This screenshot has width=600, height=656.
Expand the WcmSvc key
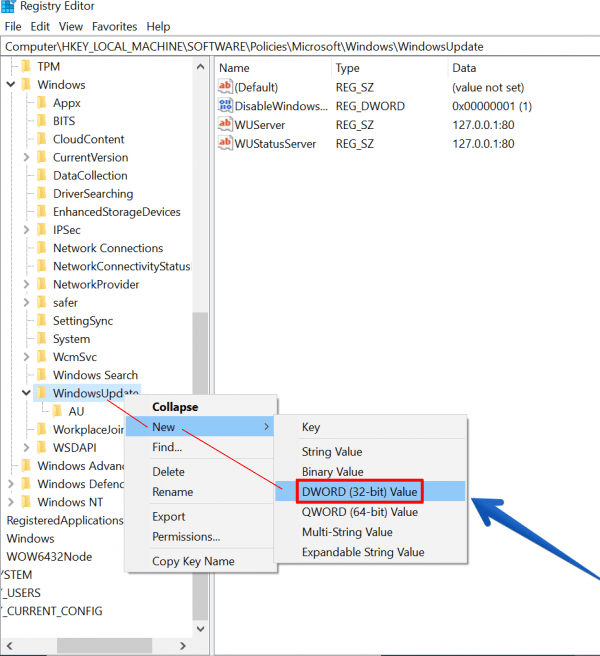26,357
